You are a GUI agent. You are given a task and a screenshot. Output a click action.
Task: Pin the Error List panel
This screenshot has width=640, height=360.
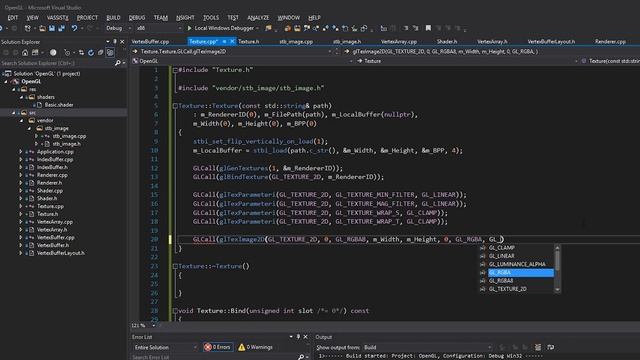click(x=298, y=337)
